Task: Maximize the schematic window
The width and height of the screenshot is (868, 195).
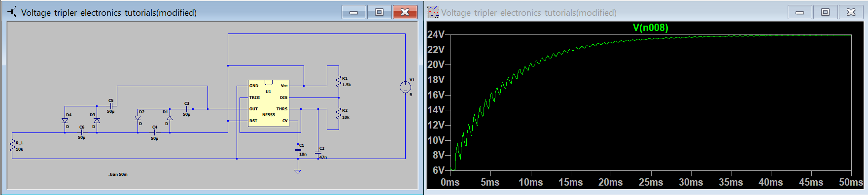Action: (380, 12)
